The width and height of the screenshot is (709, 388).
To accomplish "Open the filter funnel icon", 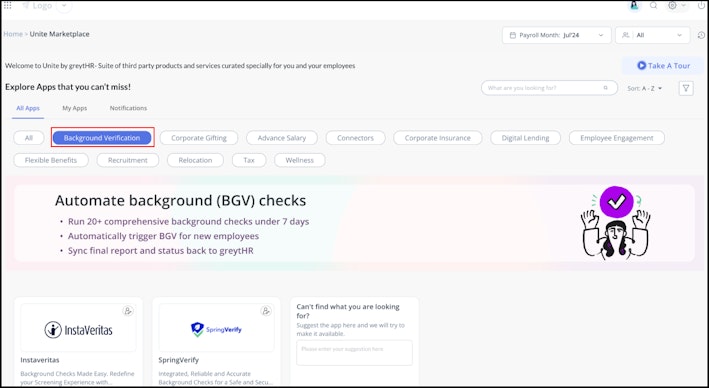I will click(x=686, y=88).
